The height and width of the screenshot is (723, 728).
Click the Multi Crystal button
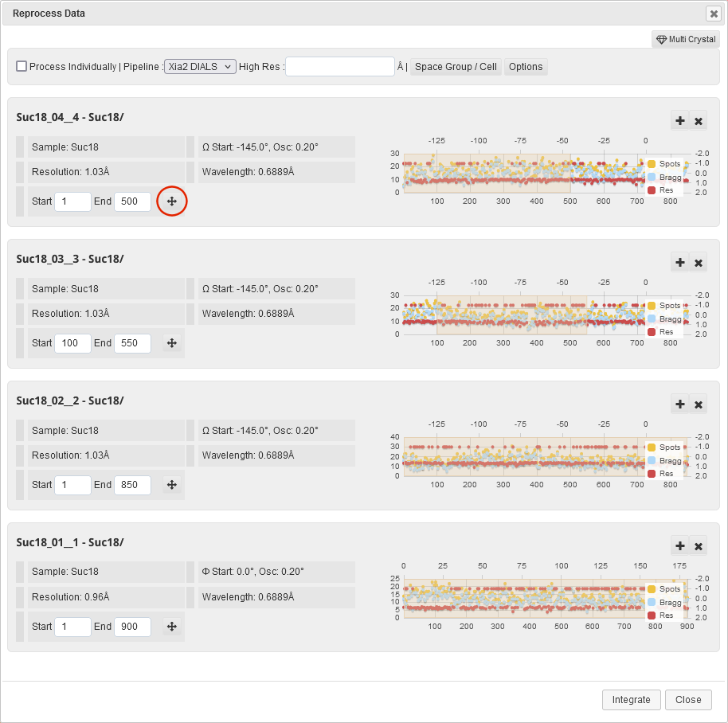pyautogui.click(x=685, y=39)
